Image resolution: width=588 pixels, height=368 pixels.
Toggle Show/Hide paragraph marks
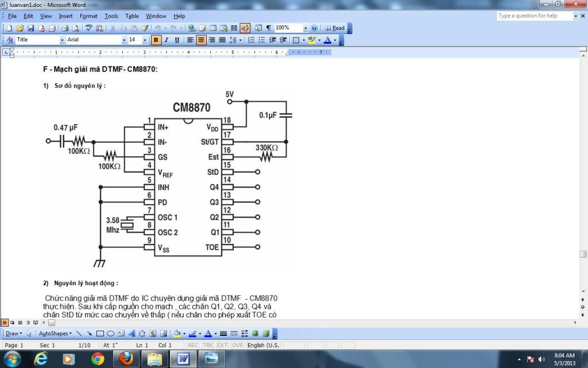pyautogui.click(x=268, y=28)
